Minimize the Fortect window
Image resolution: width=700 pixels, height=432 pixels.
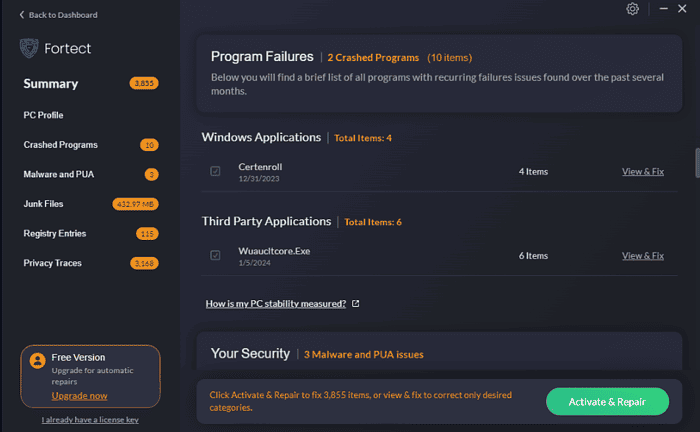663,8
